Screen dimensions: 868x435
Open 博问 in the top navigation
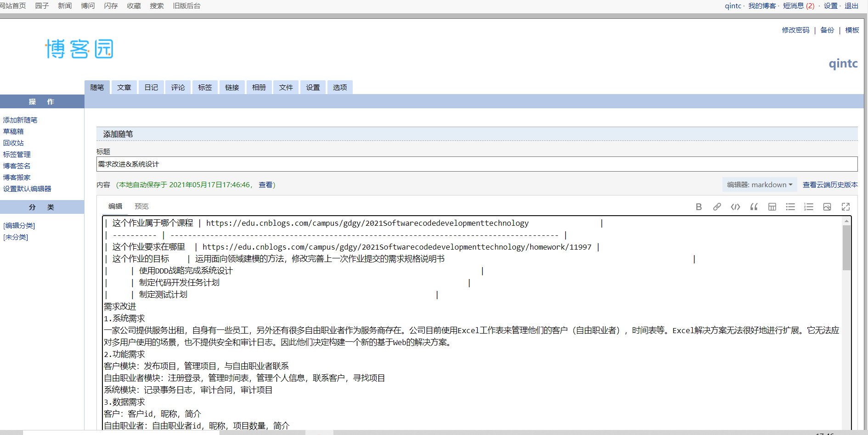click(x=88, y=6)
